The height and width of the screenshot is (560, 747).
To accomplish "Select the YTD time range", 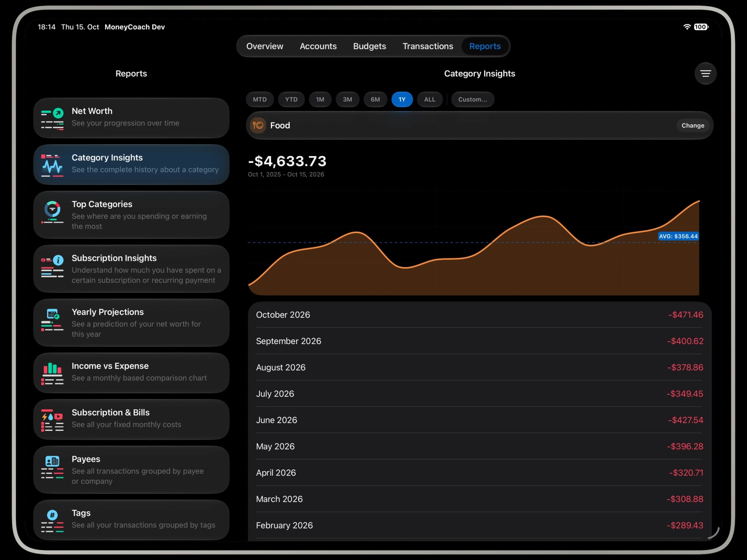I will pos(291,99).
